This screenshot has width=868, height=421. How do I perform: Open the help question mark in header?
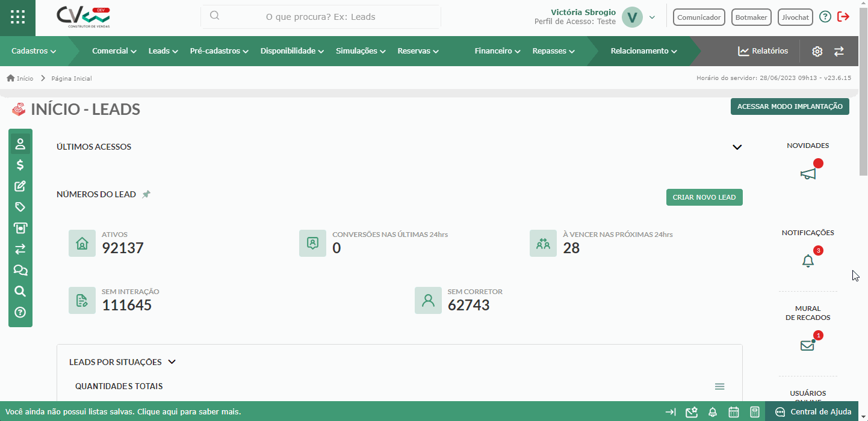tap(825, 17)
